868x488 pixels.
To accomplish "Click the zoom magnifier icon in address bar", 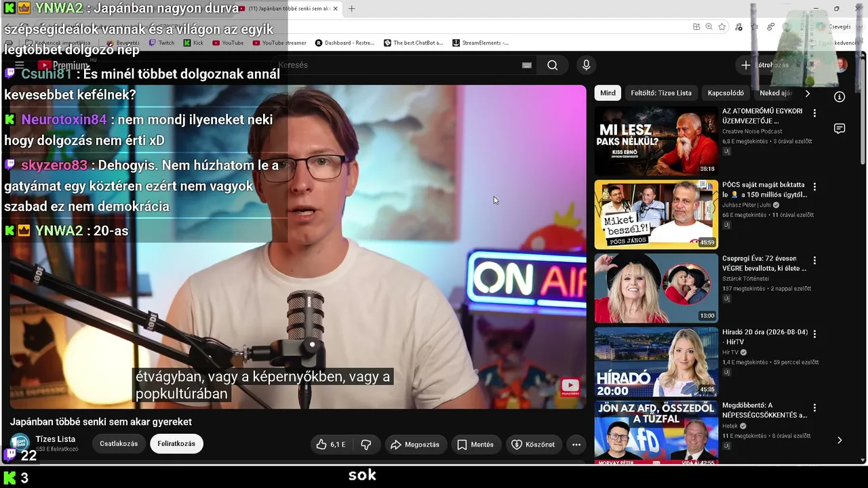I will tap(709, 26).
